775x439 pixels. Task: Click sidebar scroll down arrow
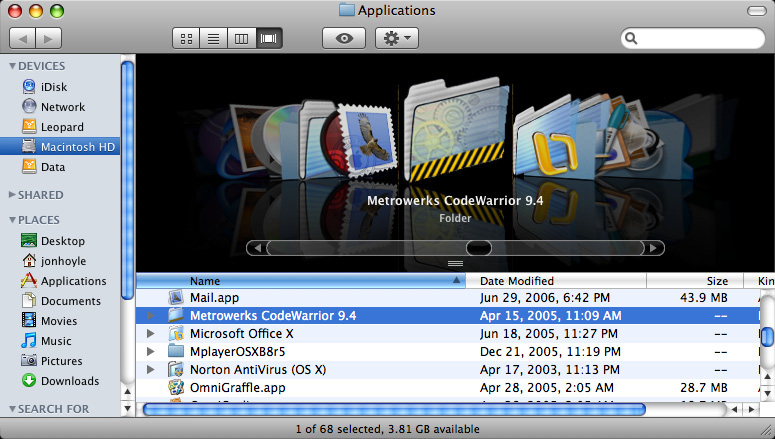click(x=127, y=408)
